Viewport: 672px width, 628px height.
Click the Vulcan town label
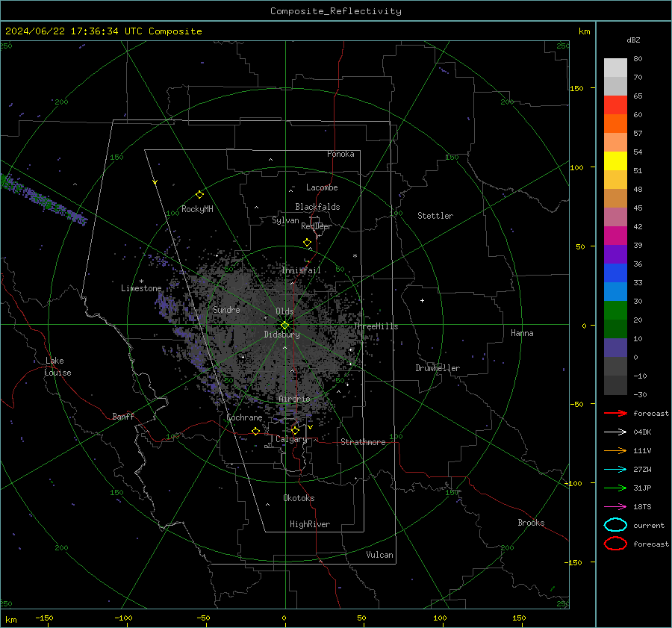379,555
